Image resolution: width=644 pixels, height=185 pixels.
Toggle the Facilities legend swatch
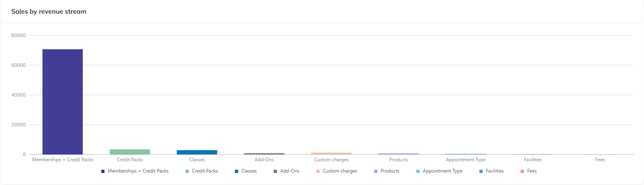point(481,171)
